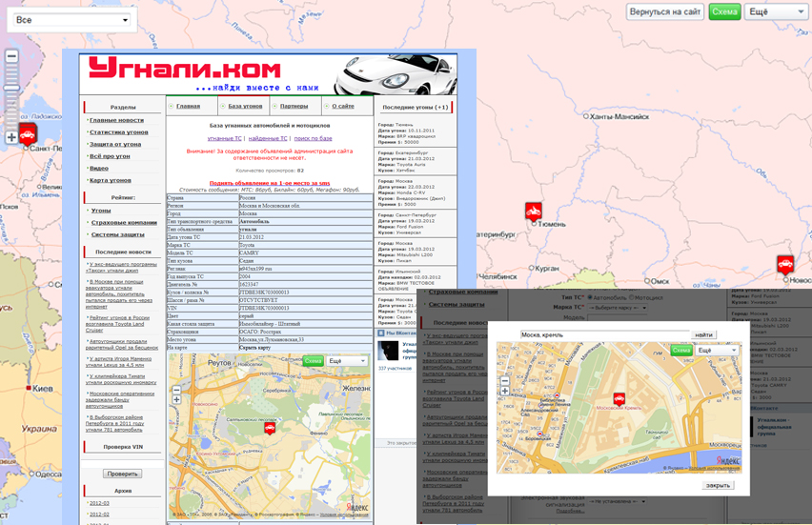This screenshot has width=812, height=525.
Task: Open news 'У клипмейкера Тимати угнали'
Action: pyautogui.click(x=121, y=379)
